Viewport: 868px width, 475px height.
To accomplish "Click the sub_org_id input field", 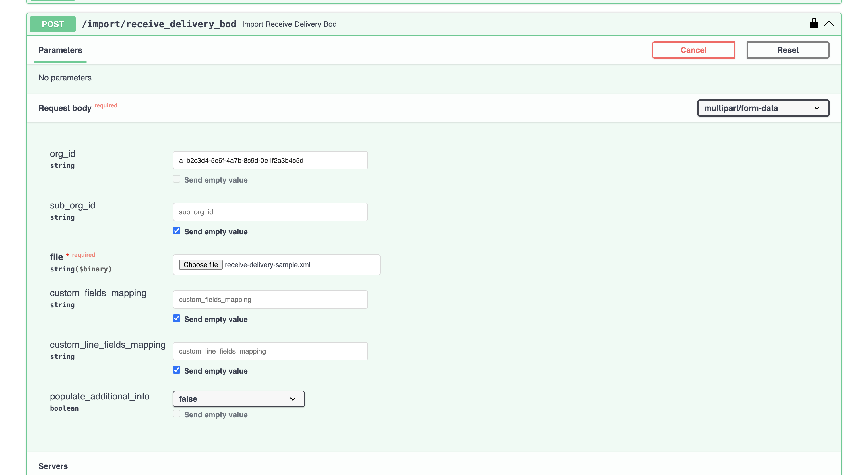I will coord(270,212).
